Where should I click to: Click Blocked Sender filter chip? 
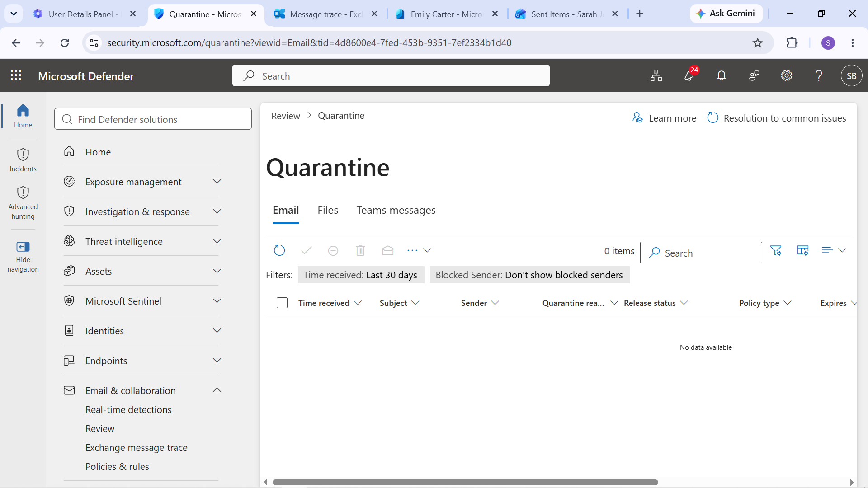pyautogui.click(x=529, y=275)
